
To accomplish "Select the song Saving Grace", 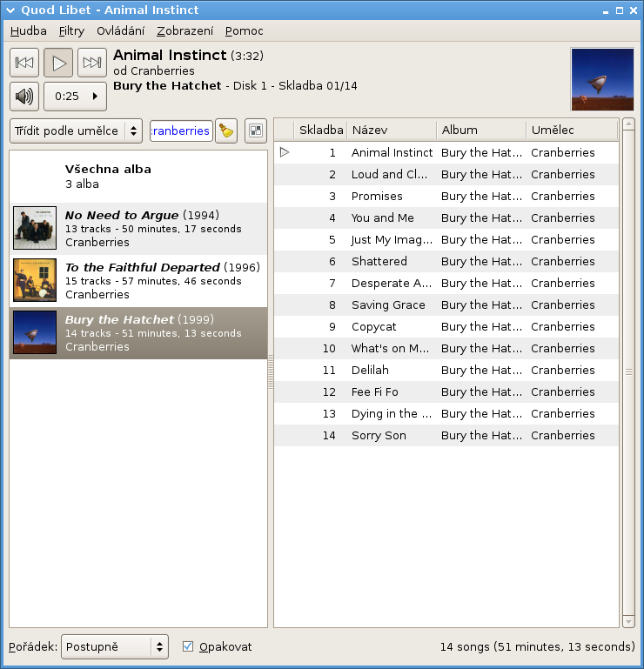I will point(446,305).
